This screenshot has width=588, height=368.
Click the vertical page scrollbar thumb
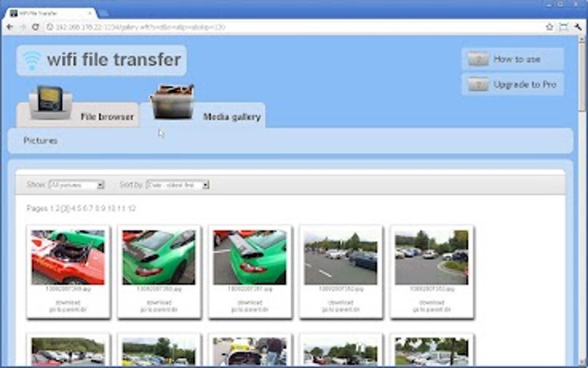[582, 77]
